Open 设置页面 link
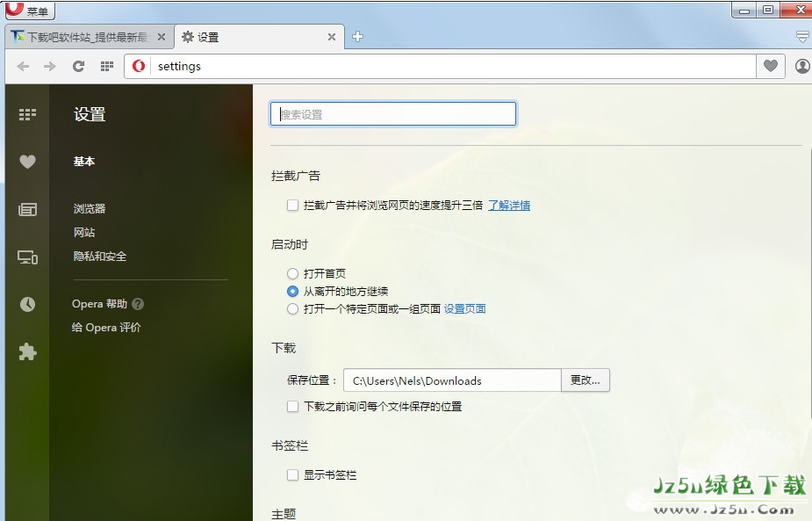 coord(465,309)
